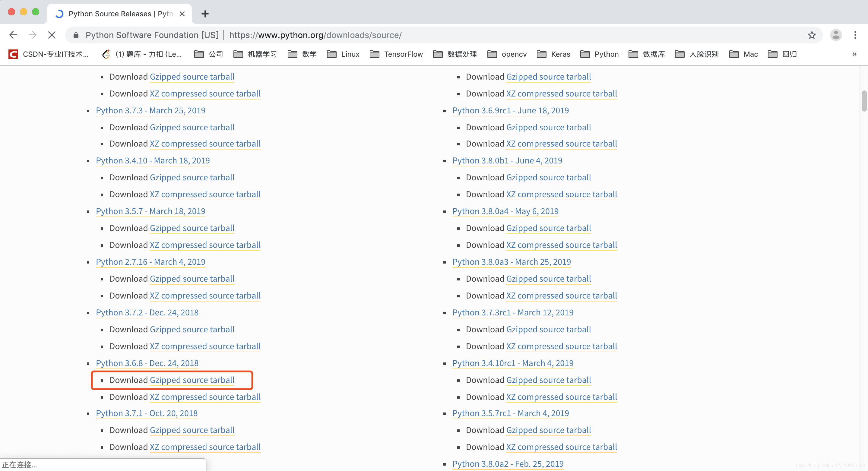The height and width of the screenshot is (471, 868).
Task: Open the Chrome profile avatar
Action: [836, 35]
